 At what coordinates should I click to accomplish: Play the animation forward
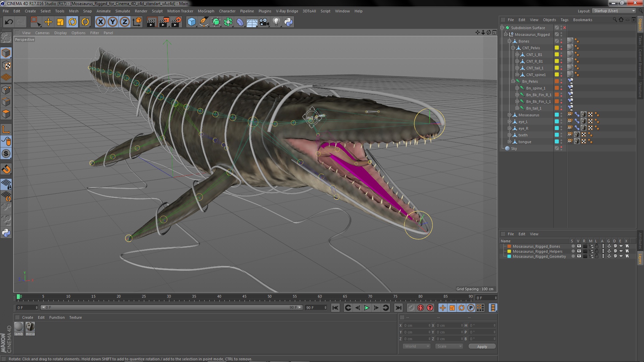[x=367, y=308]
